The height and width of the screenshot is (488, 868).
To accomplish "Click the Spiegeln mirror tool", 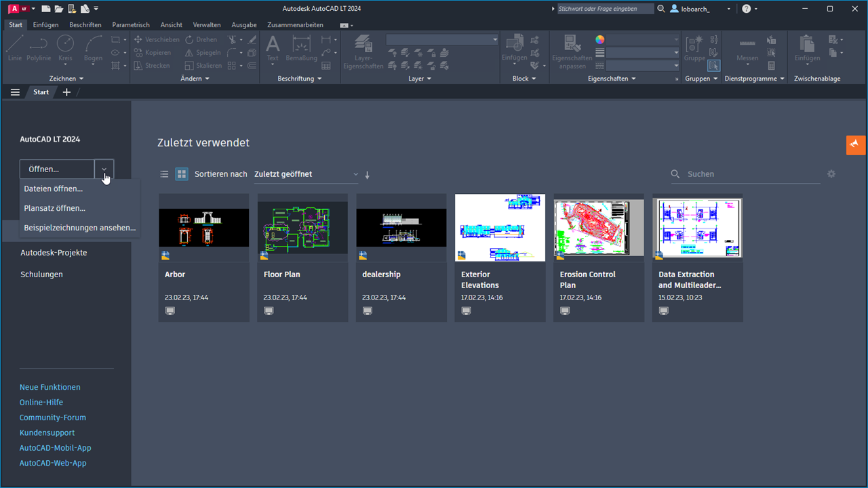I will point(203,52).
